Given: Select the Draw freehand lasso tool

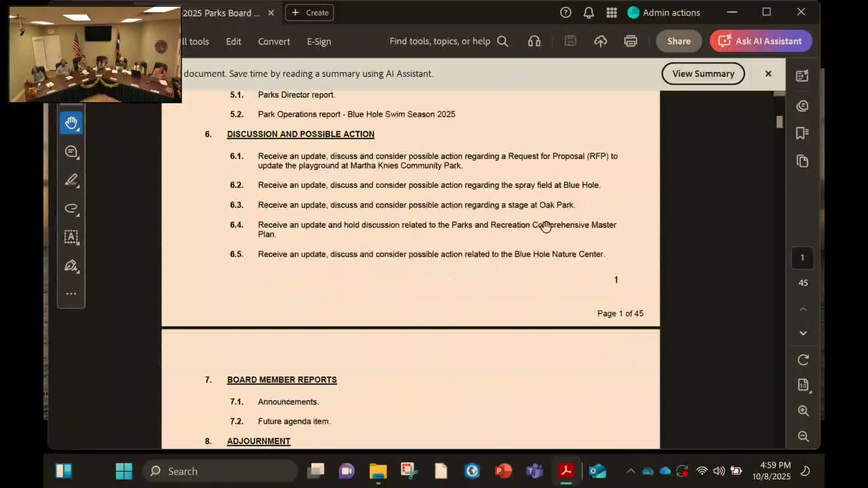Looking at the screenshot, I should coord(71,208).
